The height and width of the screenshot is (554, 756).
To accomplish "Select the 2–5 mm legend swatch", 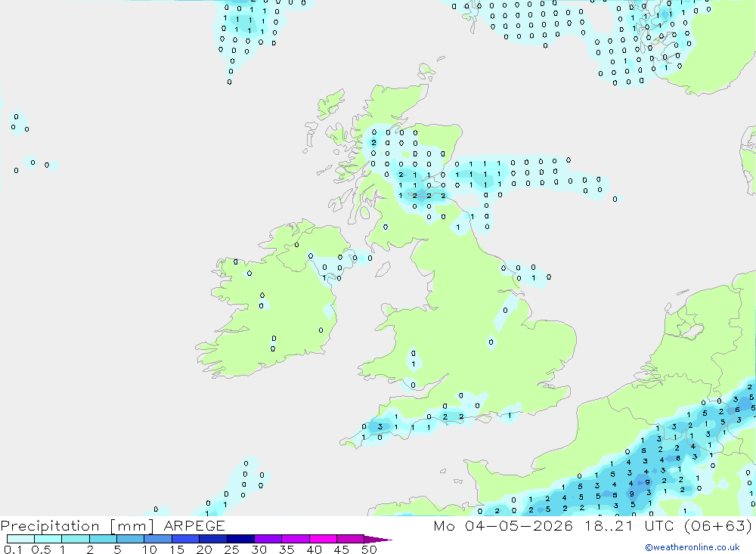I will pos(103,539).
